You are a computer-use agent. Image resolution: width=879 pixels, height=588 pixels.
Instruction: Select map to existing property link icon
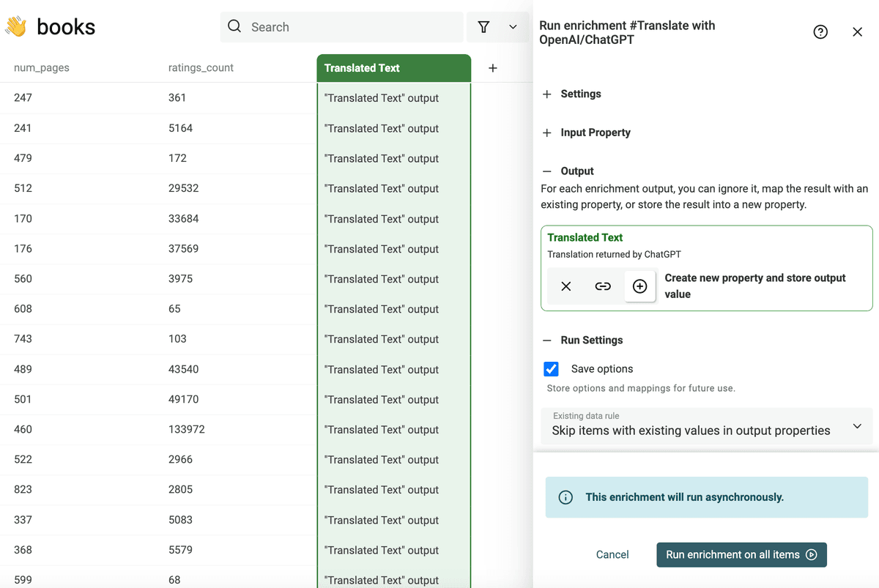(x=603, y=286)
